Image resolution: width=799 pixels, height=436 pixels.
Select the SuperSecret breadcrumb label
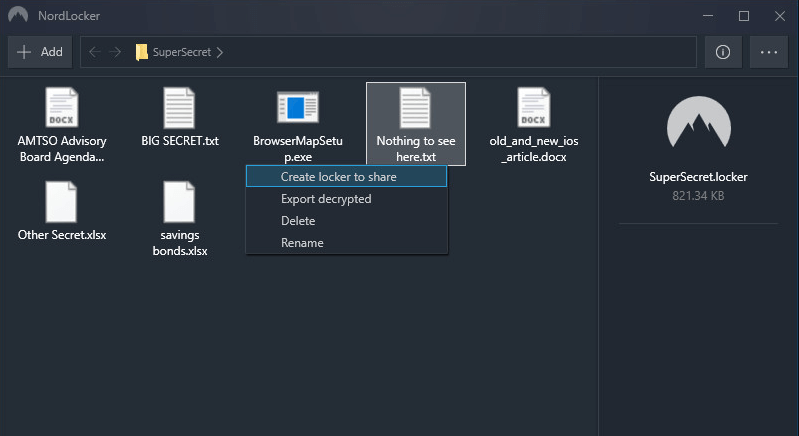coord(182,52)
